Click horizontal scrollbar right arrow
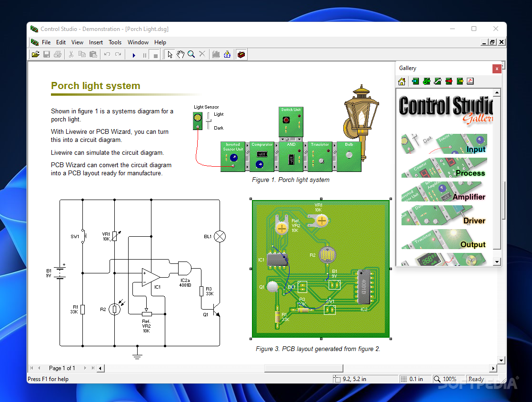The image size is (532, 402). (x=493, y=368)
